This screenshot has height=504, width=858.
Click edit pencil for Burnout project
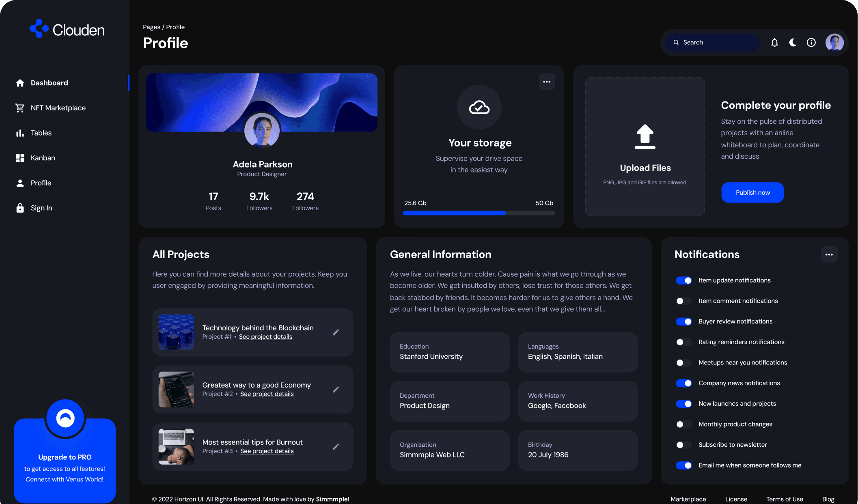click(336, 447)
